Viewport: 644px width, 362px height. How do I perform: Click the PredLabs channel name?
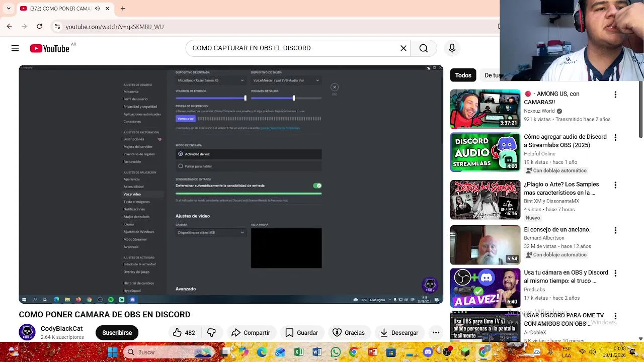[x=534, y=290]
